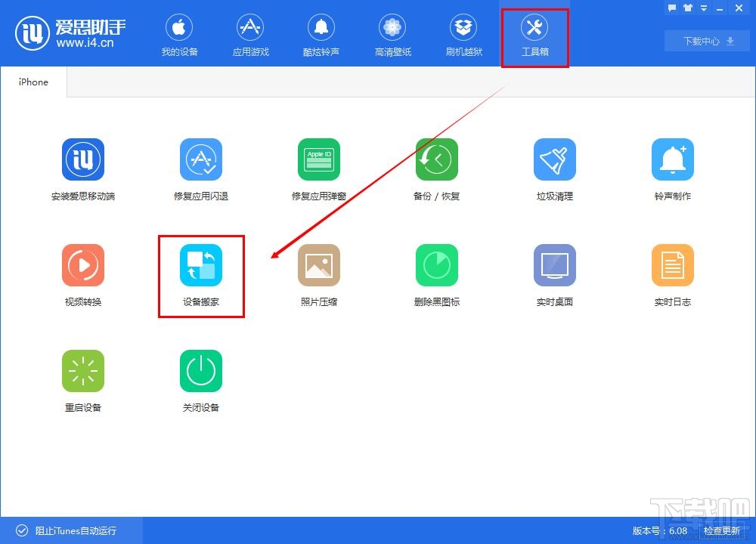Open the 修复应用弹窗 Apple ID tool
This screenshot has height=544, width=756.
pyautogui.click(x=319, y=159)
